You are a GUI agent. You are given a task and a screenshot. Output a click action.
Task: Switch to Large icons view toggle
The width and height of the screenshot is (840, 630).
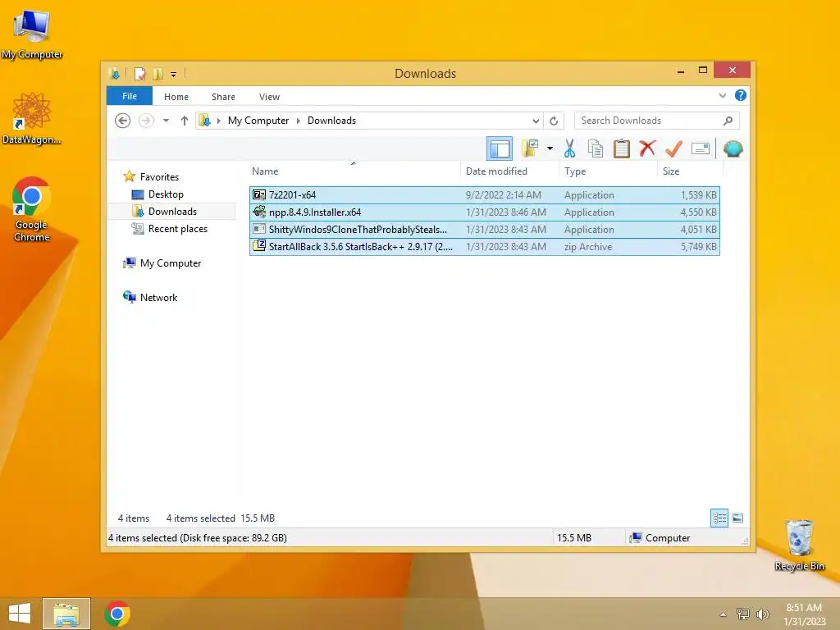coord(737,518)
